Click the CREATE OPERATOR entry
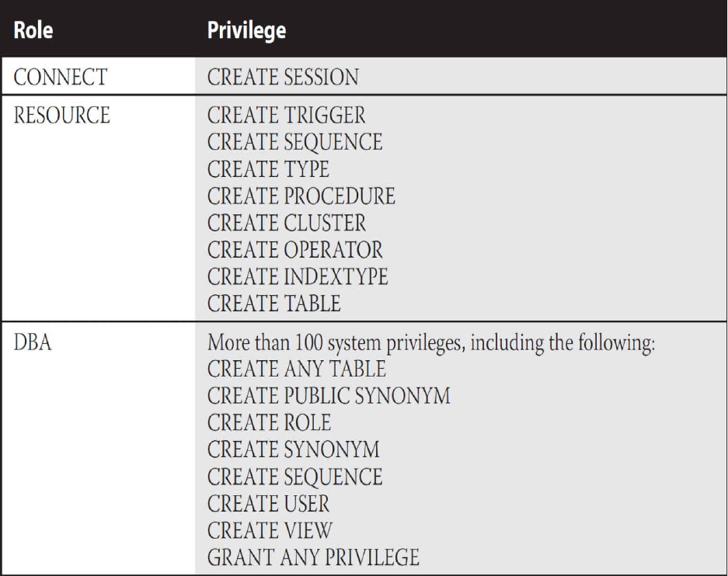 coord(294,249)
